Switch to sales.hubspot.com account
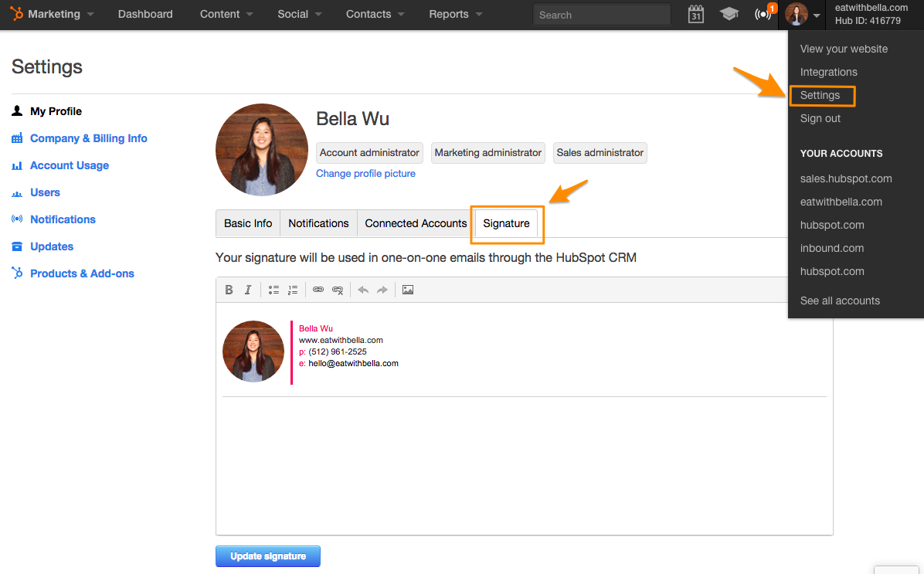Image resolution: width=924 pixels, height=574 pixels. click(846, 178)
